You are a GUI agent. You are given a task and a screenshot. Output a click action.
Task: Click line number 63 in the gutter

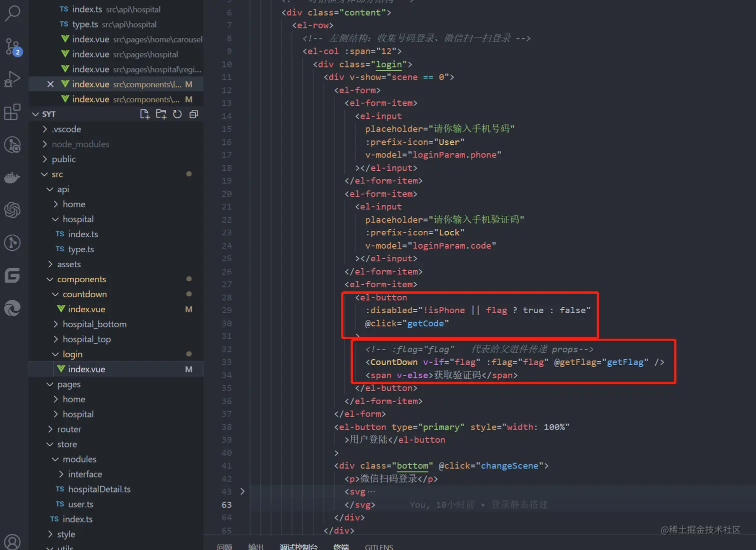pos(226,505)
